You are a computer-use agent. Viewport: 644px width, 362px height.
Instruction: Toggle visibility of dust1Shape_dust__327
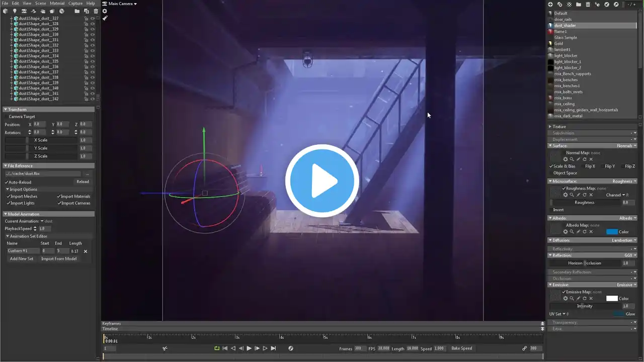[x=93, y=19]
